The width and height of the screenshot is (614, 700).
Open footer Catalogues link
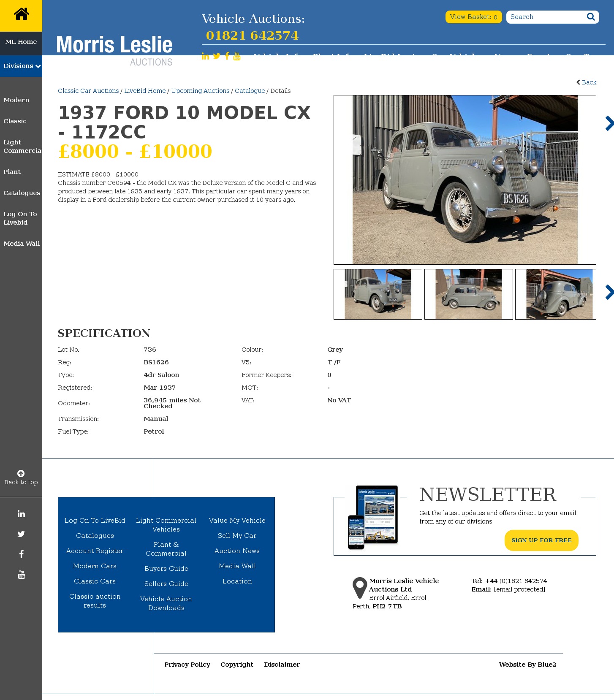coord(95,536)
